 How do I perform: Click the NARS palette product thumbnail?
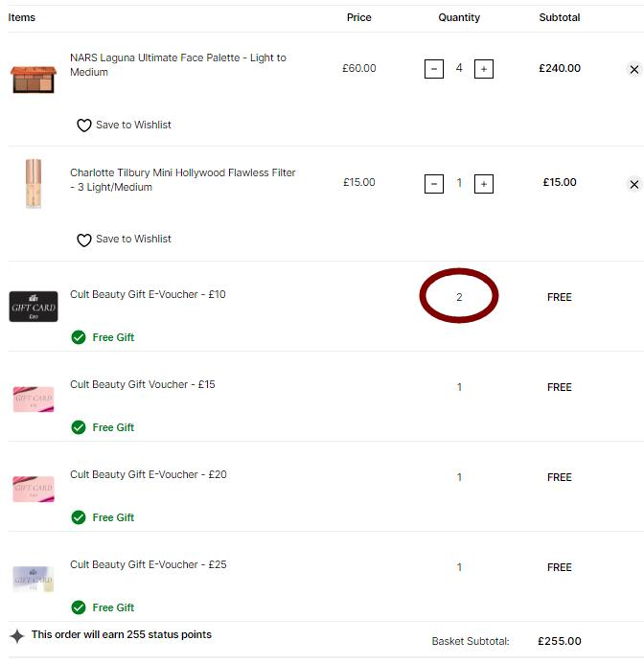(x=34, y=80)
